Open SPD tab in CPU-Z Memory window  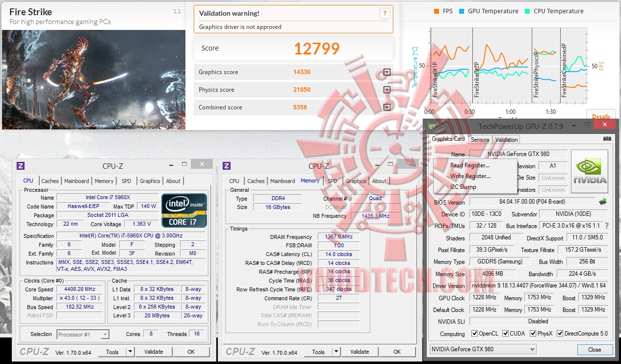(x=333, y=181)
